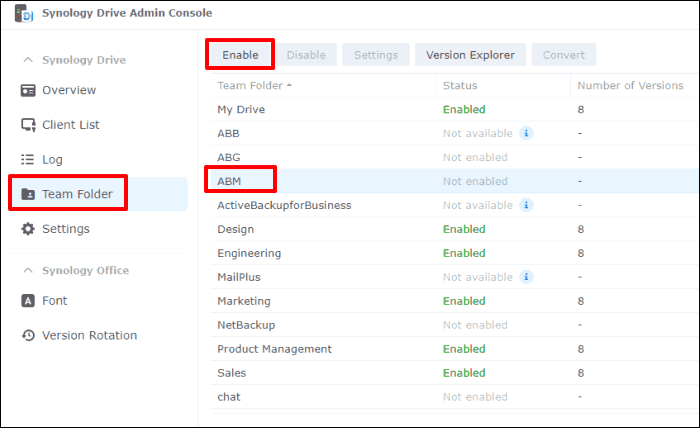Go to the Log section

click(52, 160)
